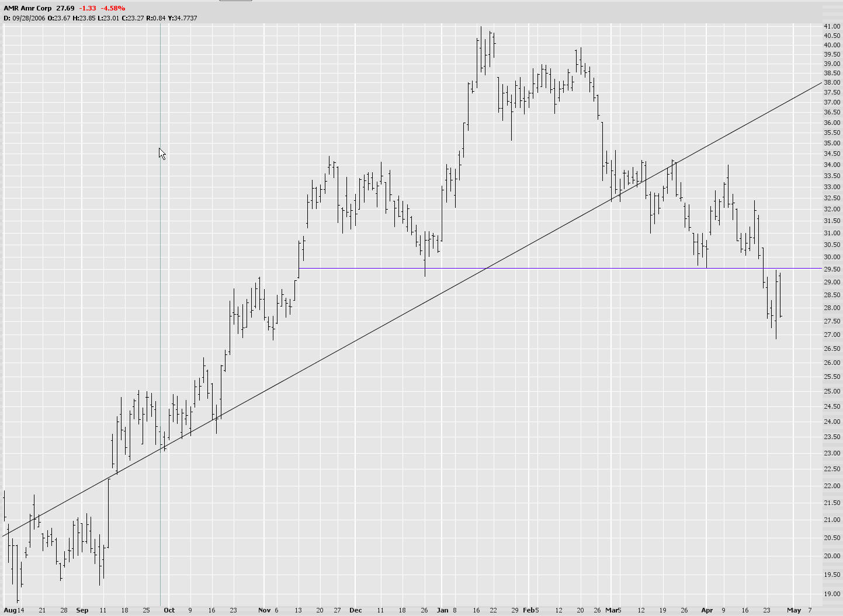Click the 36.00 price axis label
Viewport: 843px width, 616px height.
click(x=832, y=123)
